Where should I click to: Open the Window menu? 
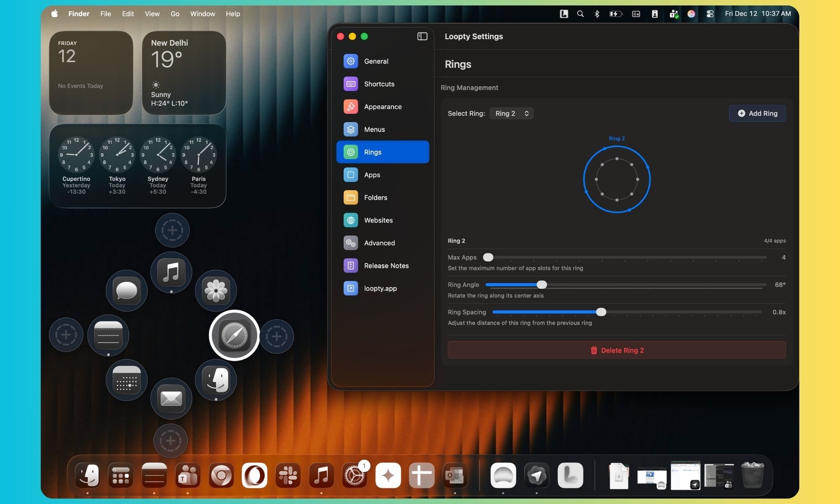click(202, 14)
